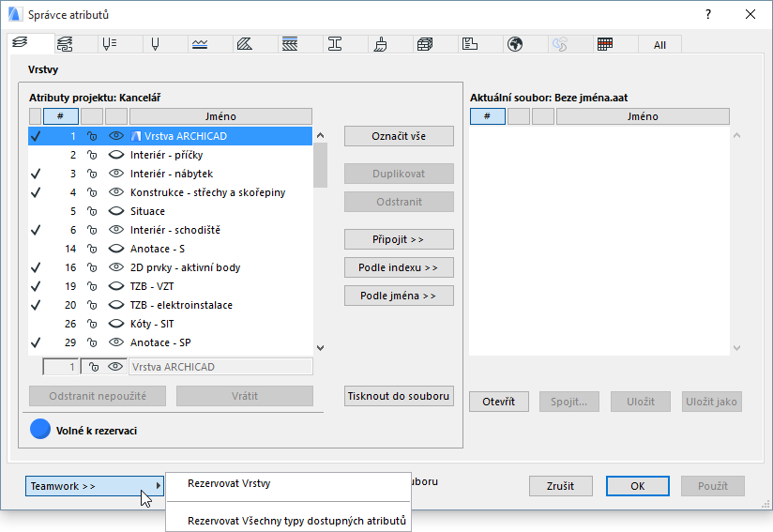The height and width of the screenshot is (532, 773).
Task: Toggle visibility of 2D prvky - aktivní body
Action: coord(116,267)
